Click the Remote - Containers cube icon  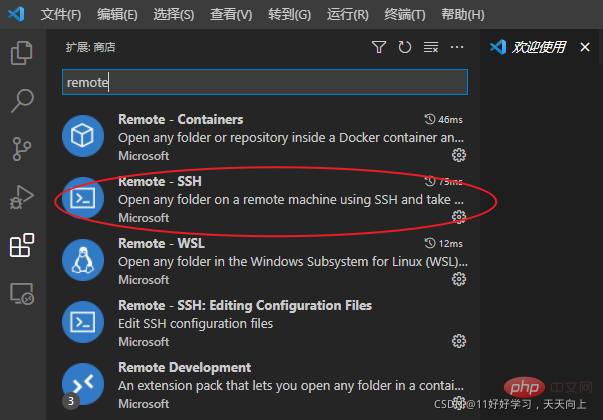pyautogui.click(x=83, y=136)
